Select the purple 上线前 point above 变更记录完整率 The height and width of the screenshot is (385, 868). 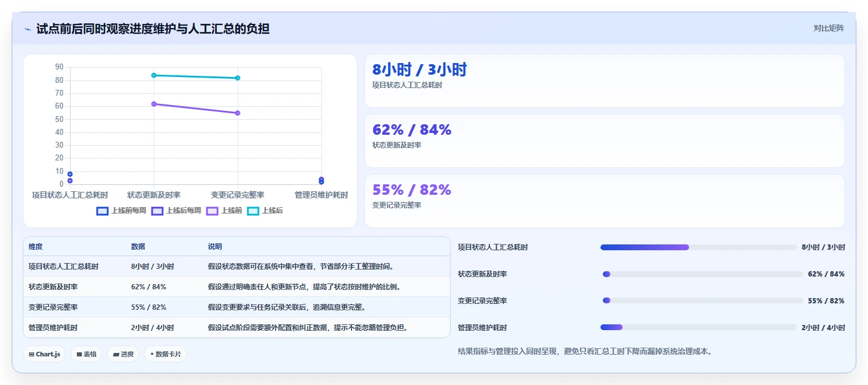tap(238, 113)
